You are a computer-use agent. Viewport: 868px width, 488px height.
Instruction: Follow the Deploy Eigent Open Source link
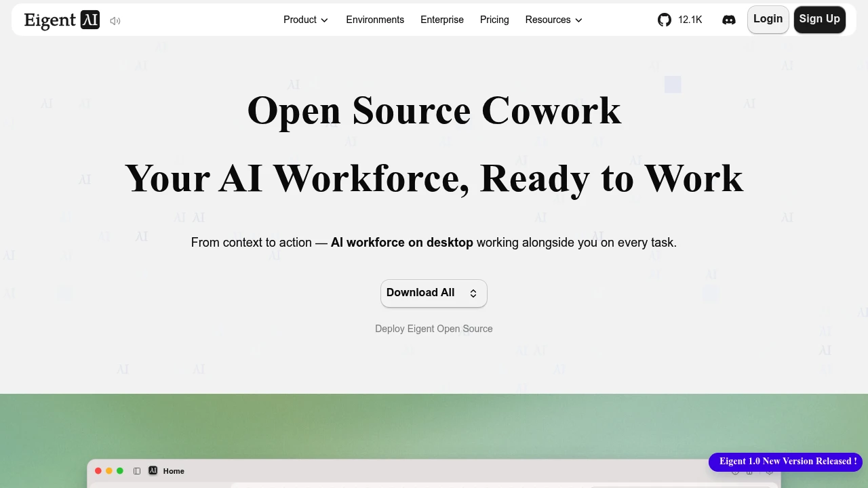click(x=434, y=329)
